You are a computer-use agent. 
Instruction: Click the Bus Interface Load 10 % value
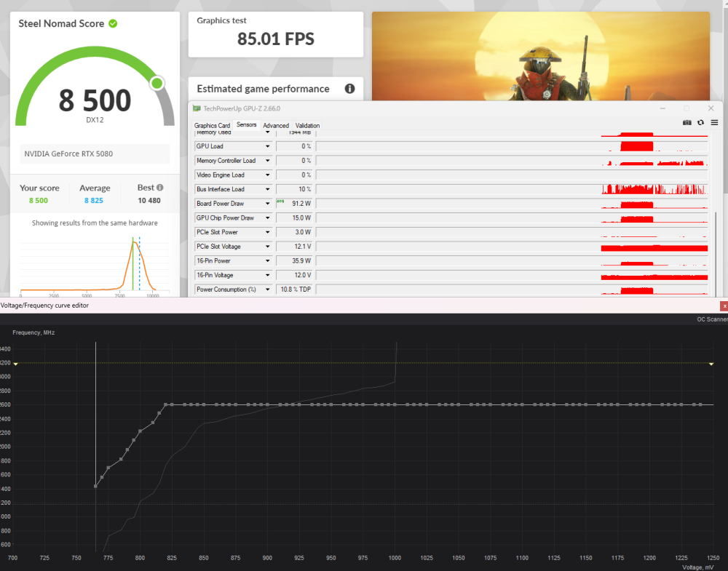tap(294, 189)
